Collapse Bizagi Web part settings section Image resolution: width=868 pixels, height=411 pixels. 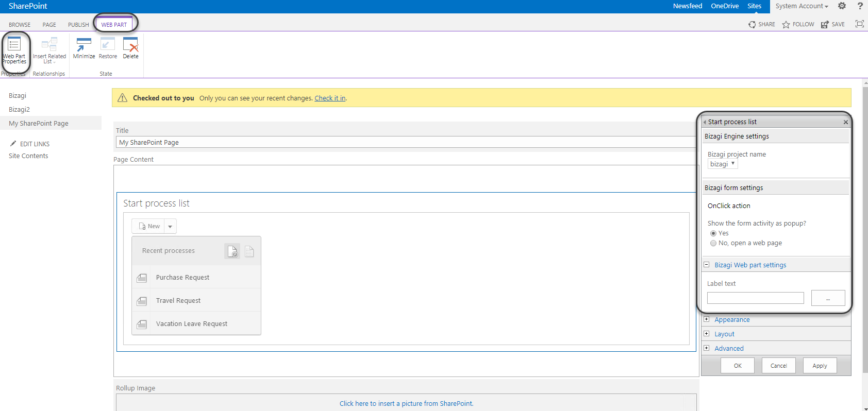706,265
